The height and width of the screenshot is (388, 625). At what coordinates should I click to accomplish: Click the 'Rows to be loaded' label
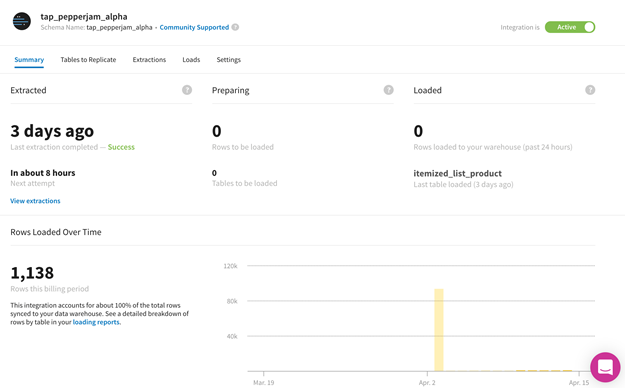tap(243, 147)
